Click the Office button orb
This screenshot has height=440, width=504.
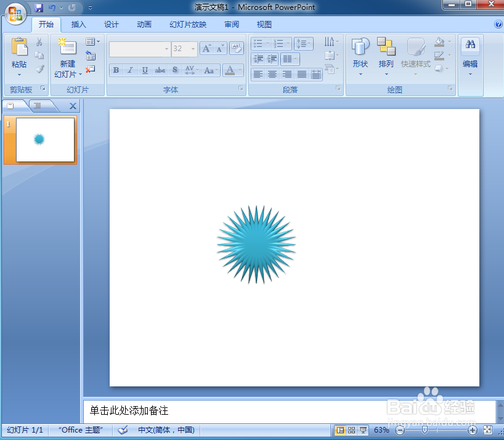[x=15, y=14]
